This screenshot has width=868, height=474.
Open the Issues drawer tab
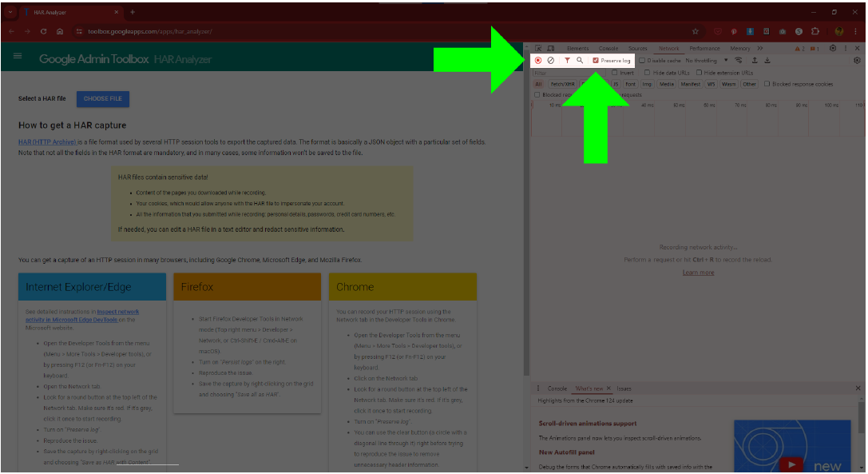(x=624, y=388)
